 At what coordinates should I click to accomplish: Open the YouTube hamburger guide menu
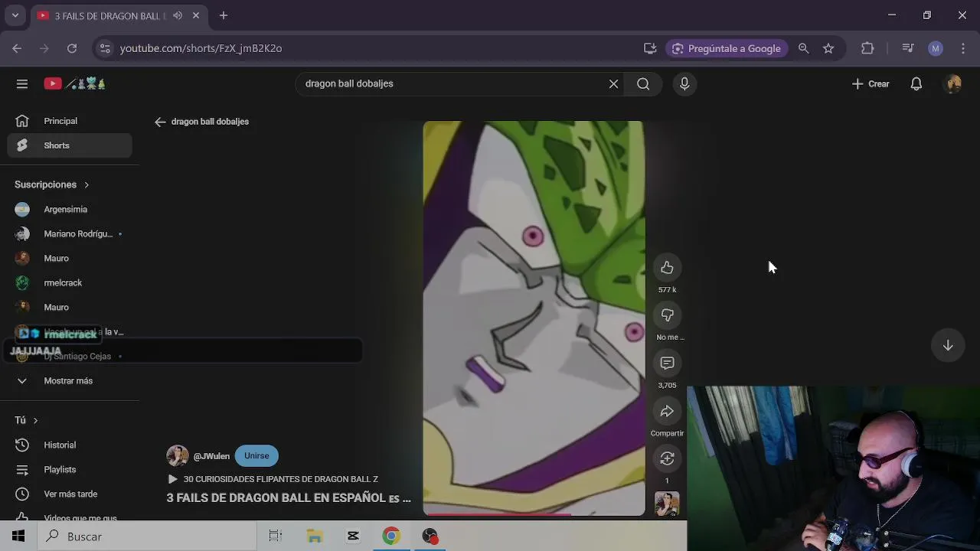tap(22, 84)
